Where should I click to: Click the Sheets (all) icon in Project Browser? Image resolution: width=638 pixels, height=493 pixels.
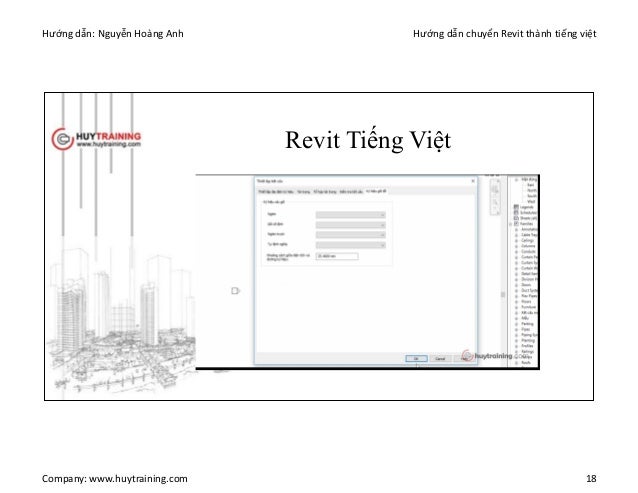(x=516, y=218)
